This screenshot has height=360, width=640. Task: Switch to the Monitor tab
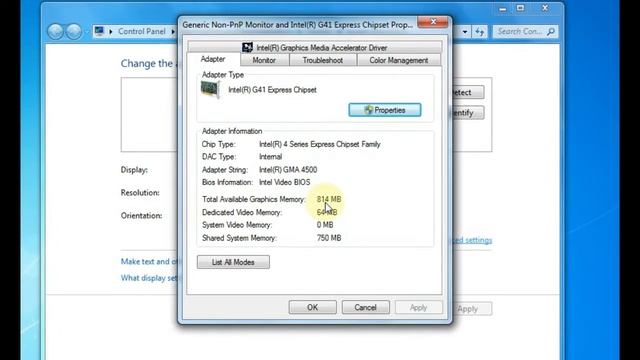point(264,60)
